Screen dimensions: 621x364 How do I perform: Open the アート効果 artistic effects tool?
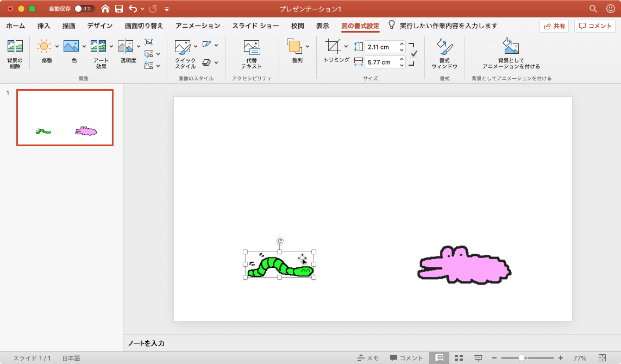click(x=98, y=47)
